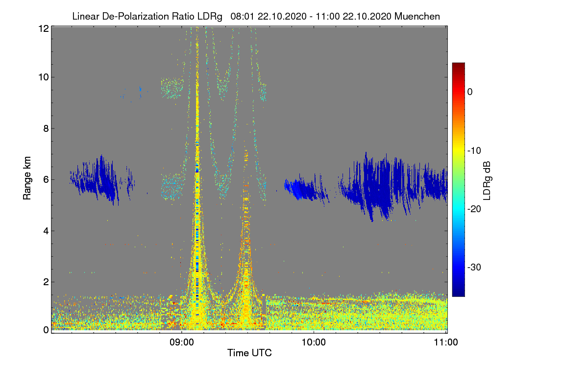The image size is (588, 392).
Task: Click the 'Range km' y-axis label
Action: (27, 178)
